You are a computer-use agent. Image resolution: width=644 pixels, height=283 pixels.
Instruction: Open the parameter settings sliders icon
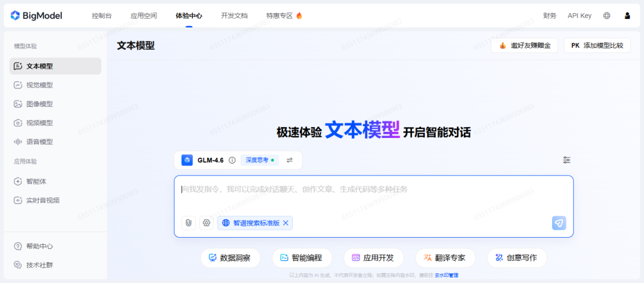point(567,160)
